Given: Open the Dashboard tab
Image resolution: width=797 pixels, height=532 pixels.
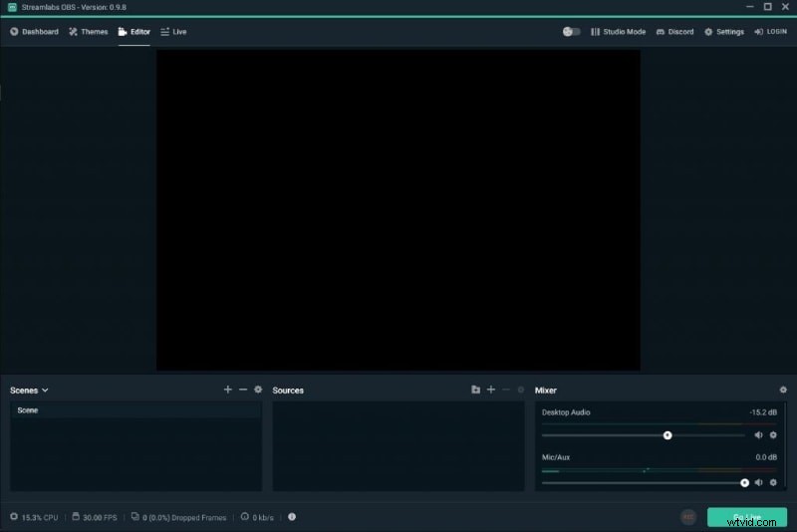Looking at the screenshot, I should [34, 32].
